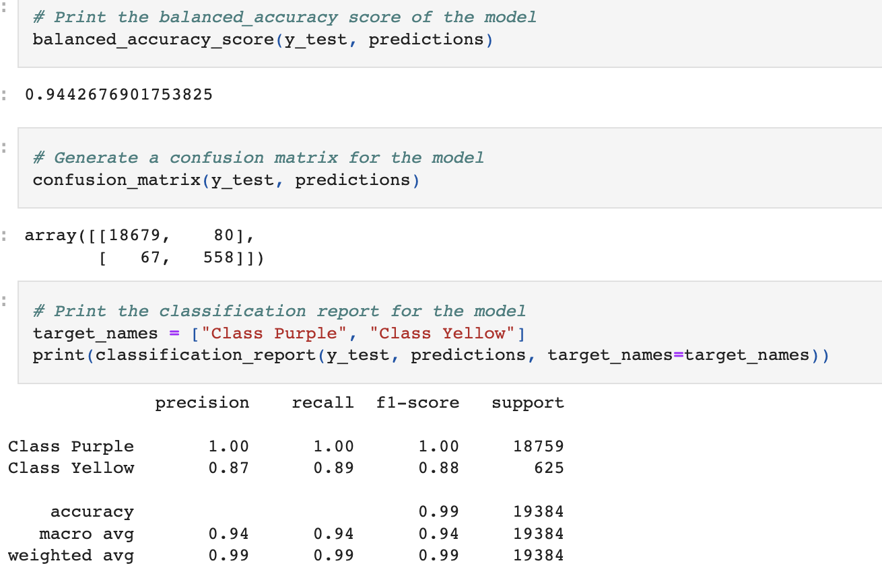Click inside the confusion_matrix code cell
The width and height of the screenshot is (882, 588).
coord(269,180)
